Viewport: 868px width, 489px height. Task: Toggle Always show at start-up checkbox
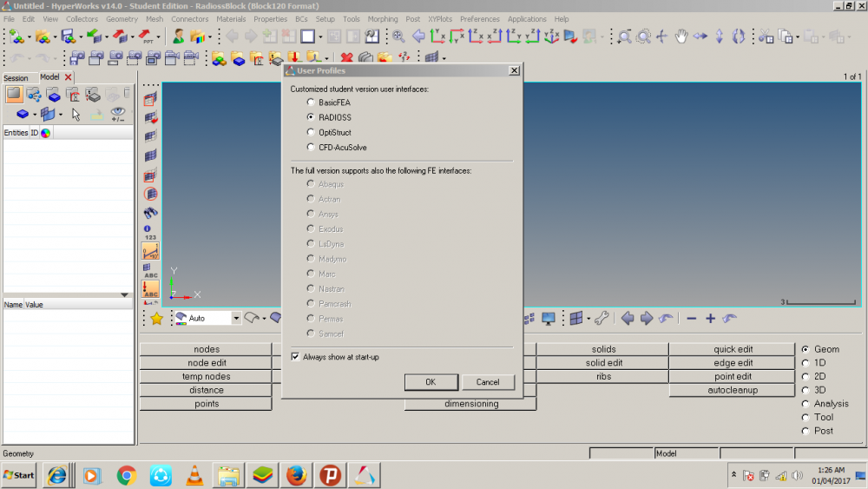coord(296,357)
